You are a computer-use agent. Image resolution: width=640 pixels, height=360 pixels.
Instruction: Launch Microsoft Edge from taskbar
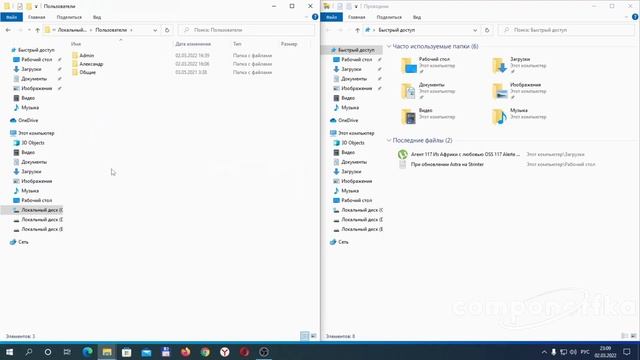pos(87,352)
